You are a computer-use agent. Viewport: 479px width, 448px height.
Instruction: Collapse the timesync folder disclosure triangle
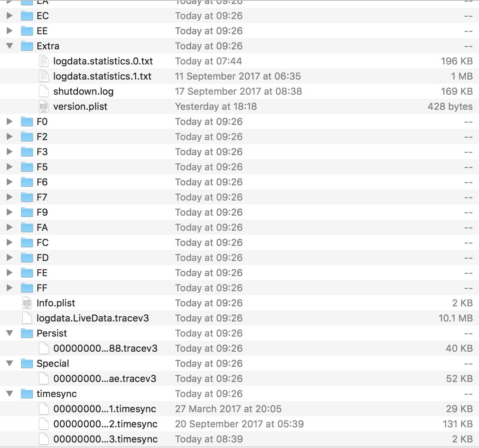click(9, 393)
